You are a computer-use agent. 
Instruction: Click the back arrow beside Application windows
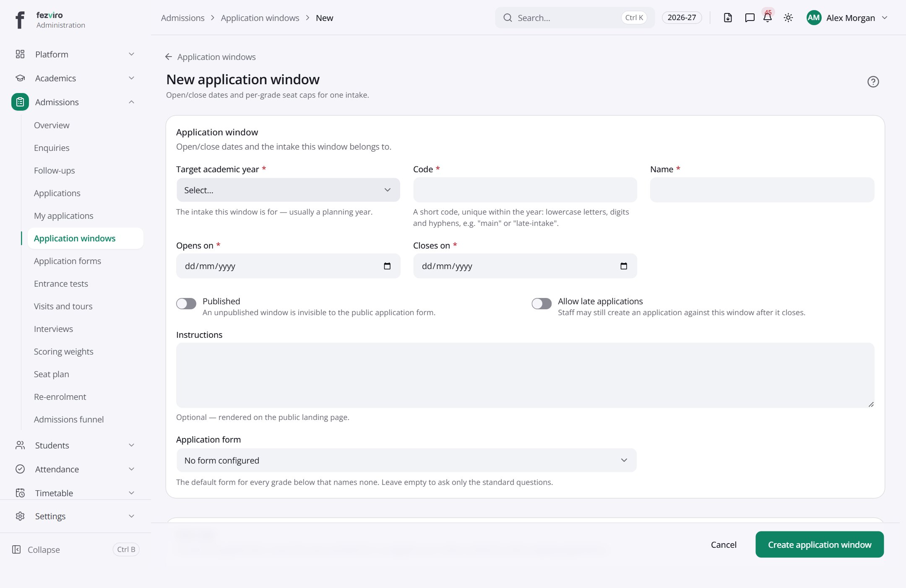point(169,57)
